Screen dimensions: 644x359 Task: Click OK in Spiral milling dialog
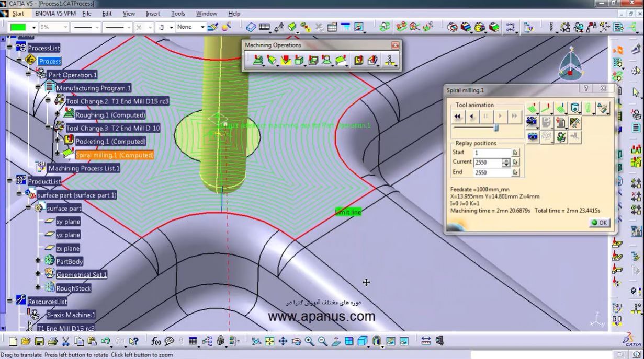(x=599, y=223)
